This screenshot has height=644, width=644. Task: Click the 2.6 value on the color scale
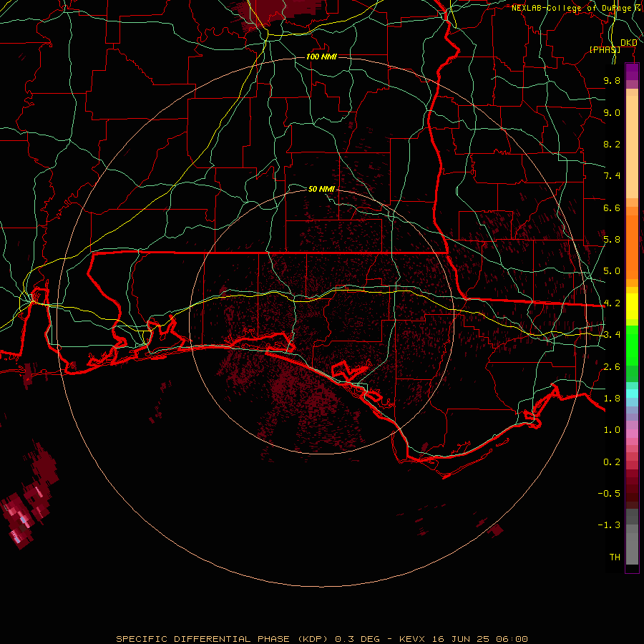612,367
